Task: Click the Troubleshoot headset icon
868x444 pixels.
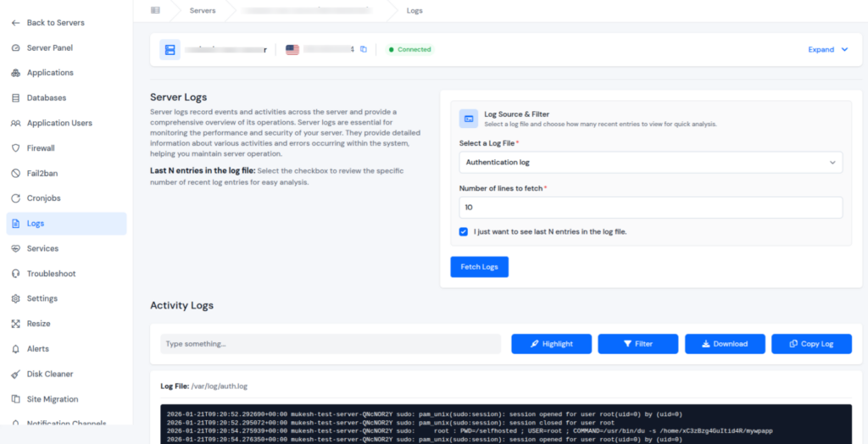Action: 15,274
